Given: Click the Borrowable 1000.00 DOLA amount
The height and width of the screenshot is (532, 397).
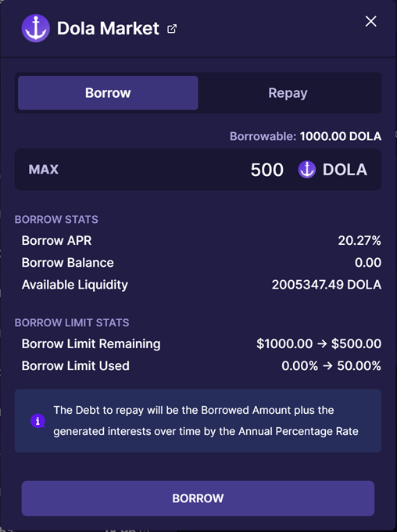Looking at the screenshot, I should tap(341, 136).
